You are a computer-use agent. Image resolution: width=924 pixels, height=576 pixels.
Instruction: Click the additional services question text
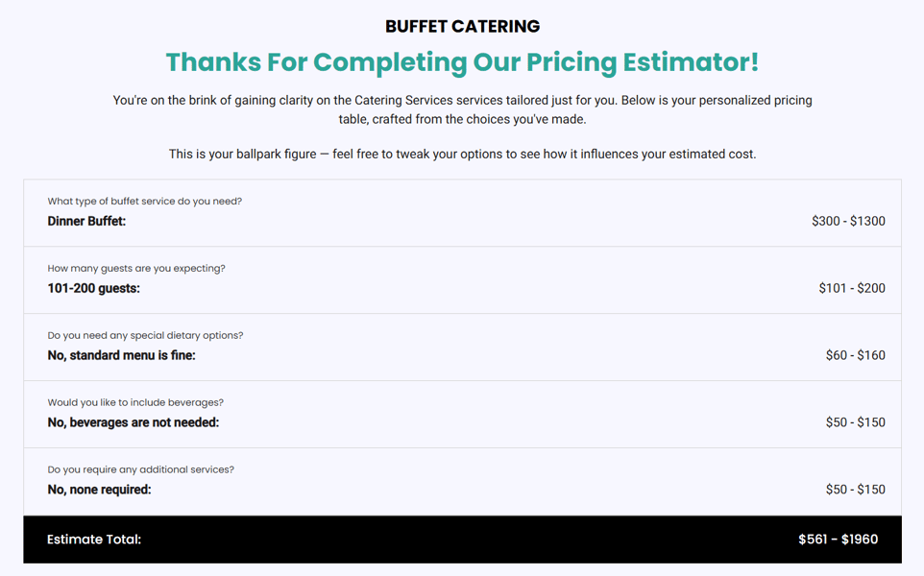coord(140,470)
